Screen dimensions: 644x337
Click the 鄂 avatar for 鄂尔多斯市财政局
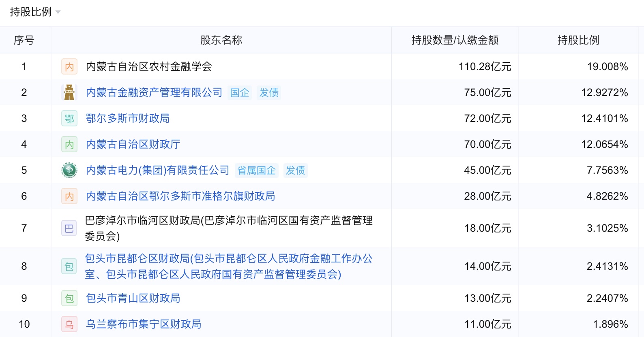(x=69, y=118)
